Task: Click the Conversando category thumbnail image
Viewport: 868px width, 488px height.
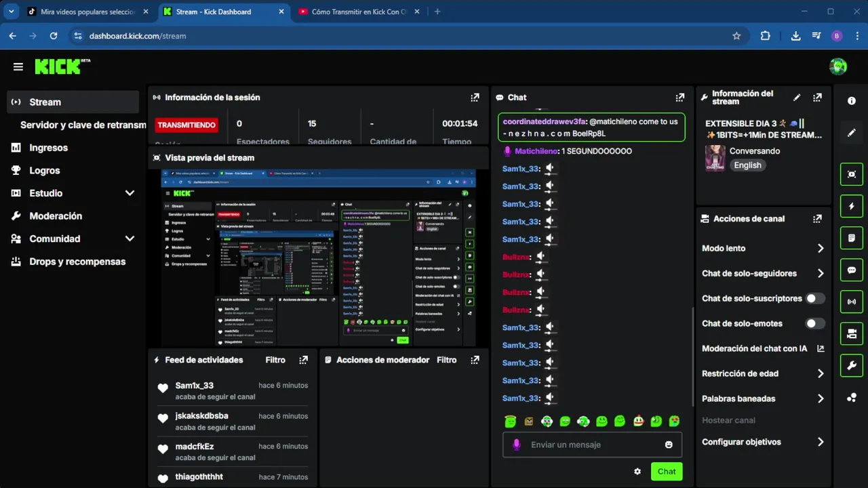Action: click(715, 158)
